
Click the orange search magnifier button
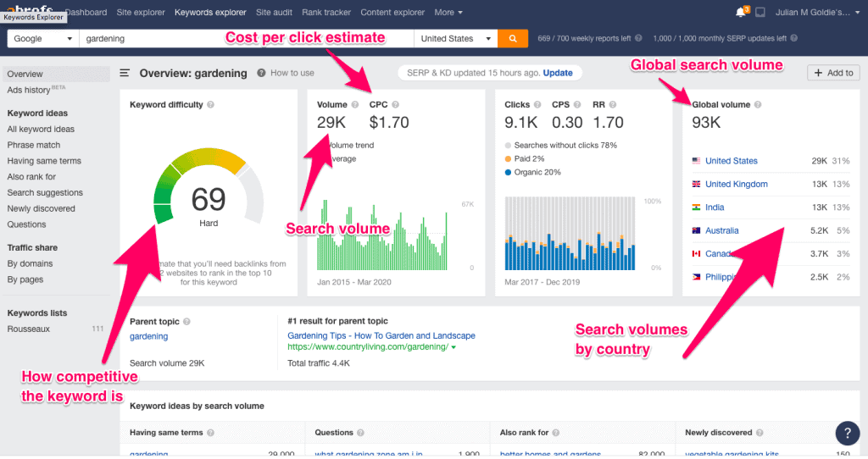click(x=513, y=39)
